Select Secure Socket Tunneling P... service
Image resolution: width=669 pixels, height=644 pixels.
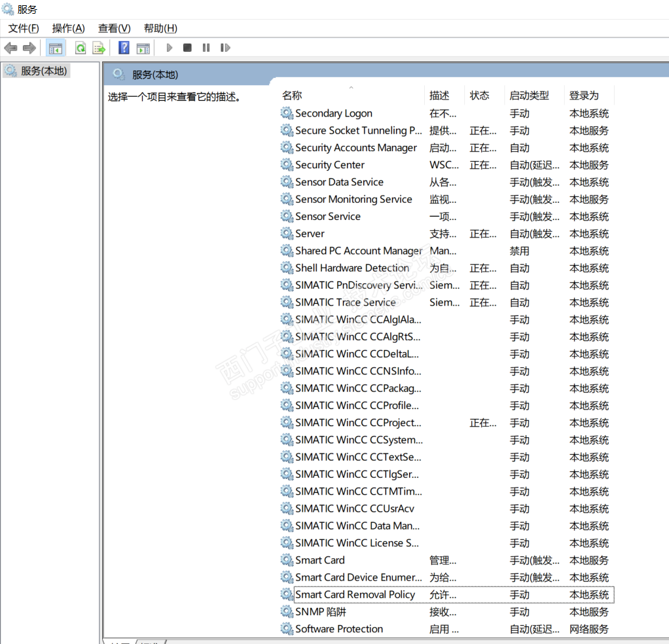click(446, 130)
